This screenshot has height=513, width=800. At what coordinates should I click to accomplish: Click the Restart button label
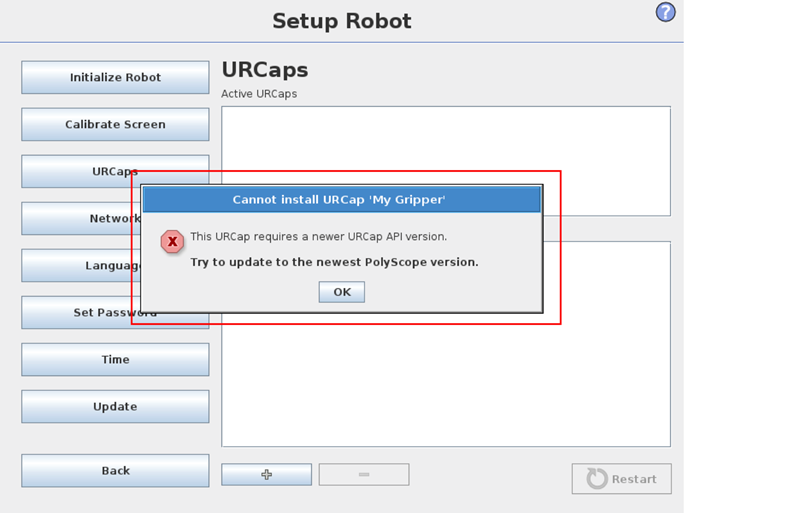click(634, 479)
